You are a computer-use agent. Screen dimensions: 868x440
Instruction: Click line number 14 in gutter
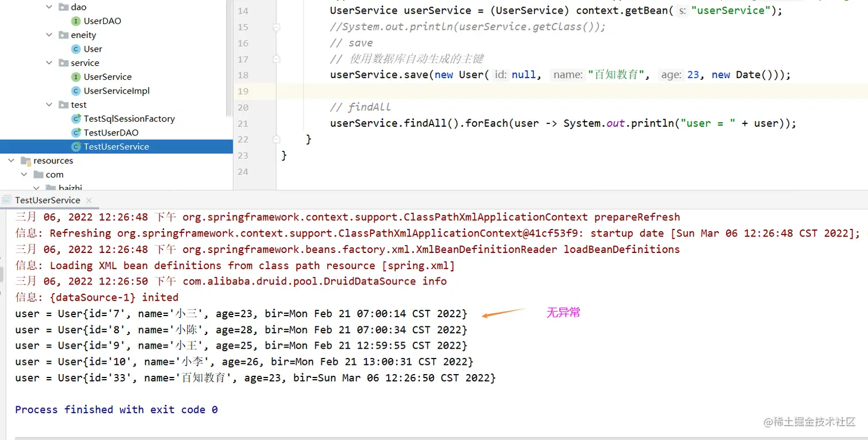point(243,11)
